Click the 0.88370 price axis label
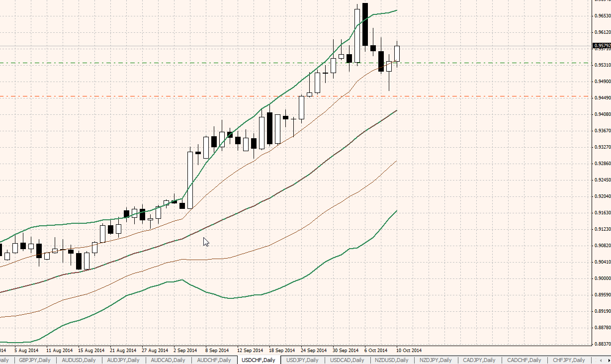Viewport: 611px width, 364px height. [602, 344]
